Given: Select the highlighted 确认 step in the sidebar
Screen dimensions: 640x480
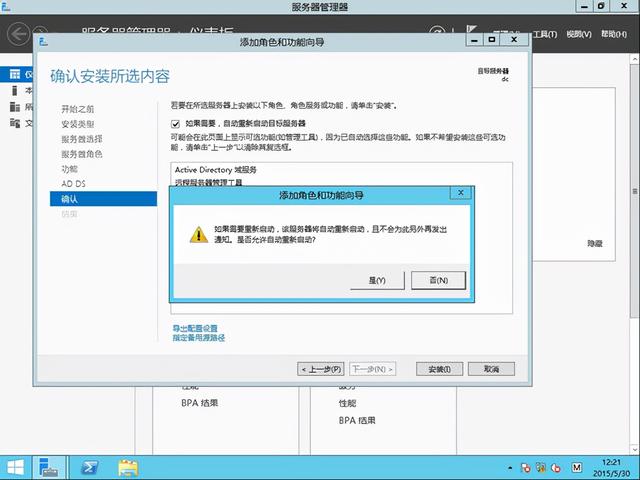Looking at the screenshot, I should pos(103,199).
